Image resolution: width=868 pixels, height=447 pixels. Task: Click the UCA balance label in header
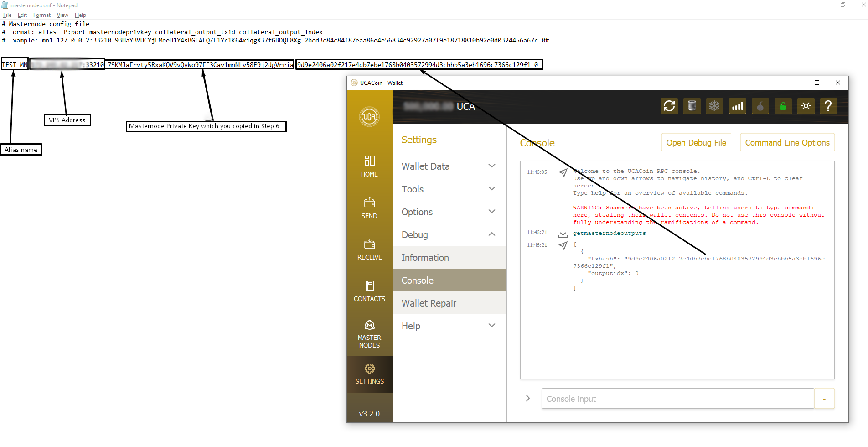pyautogui.click(x=466, y=106)
